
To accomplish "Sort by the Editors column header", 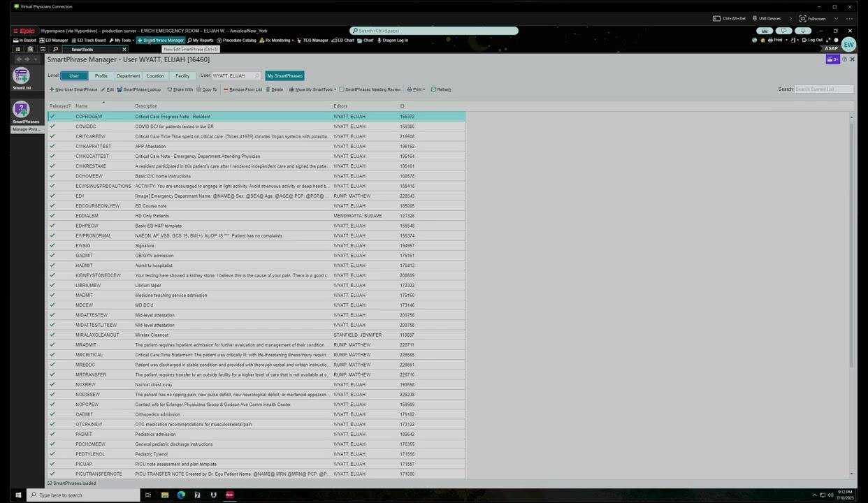I will (x=340, y=106).
